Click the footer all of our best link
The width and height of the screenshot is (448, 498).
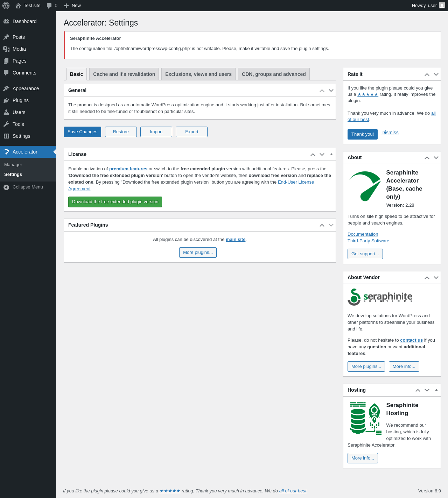click(x=293, y=491)
